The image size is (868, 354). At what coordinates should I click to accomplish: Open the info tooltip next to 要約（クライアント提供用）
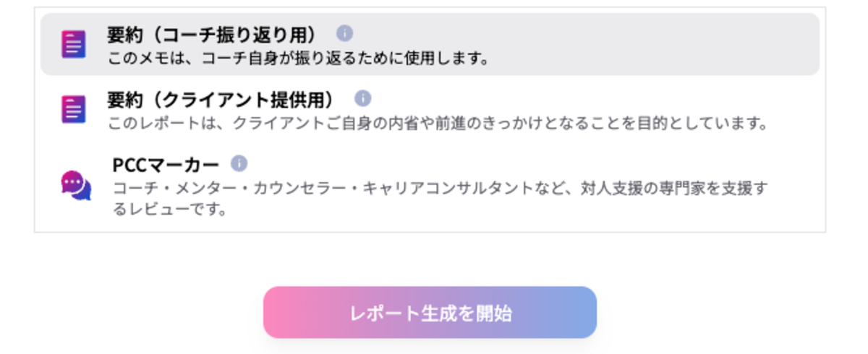click(x=362, y=98)
